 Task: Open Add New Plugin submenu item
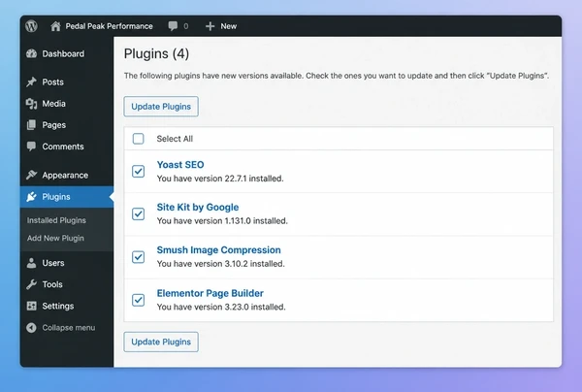pos(55,238)
